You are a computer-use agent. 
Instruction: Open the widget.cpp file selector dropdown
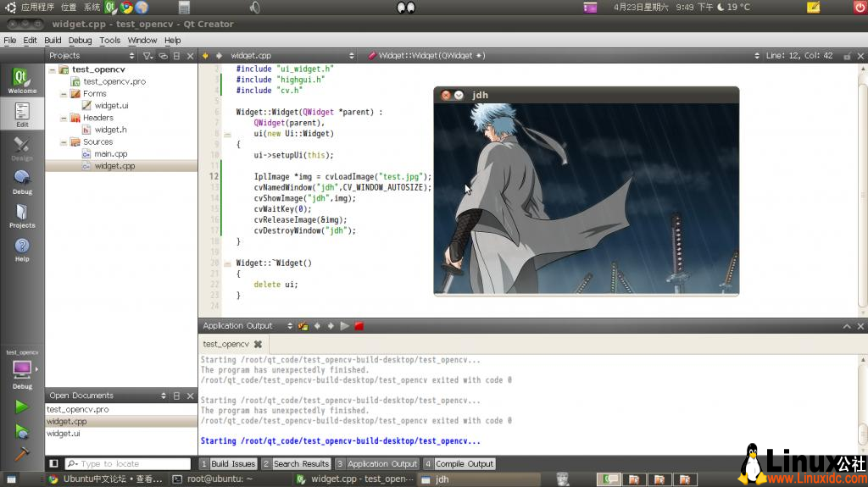pos(292,56)
